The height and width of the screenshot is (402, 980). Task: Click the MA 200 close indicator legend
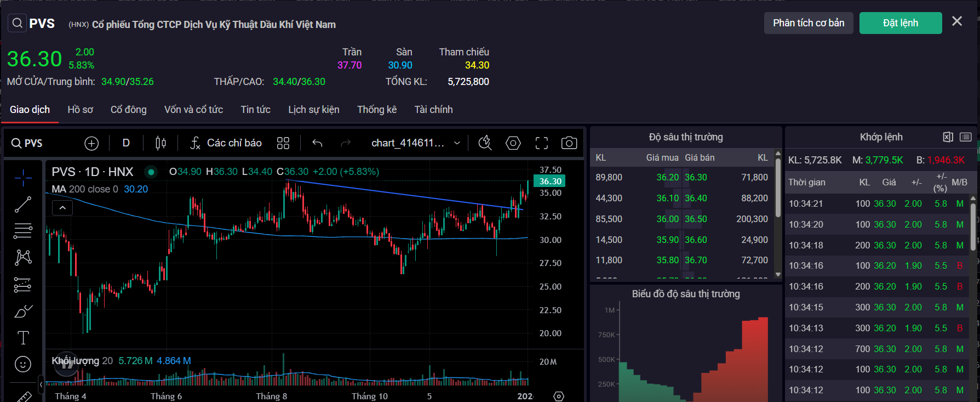[100, 189]
